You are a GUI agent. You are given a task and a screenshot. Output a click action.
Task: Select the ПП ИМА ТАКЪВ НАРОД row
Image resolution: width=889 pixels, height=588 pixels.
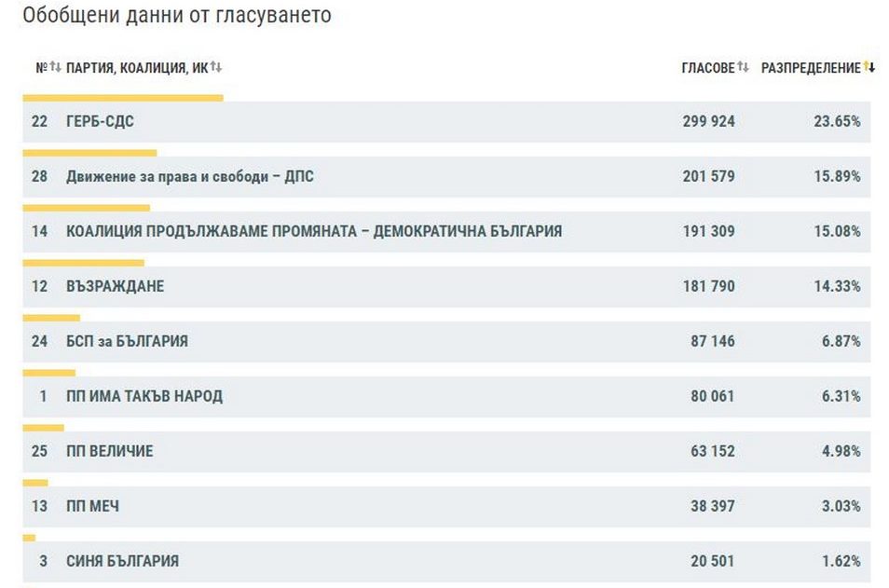pyautogui.click(x=446, y=397)
